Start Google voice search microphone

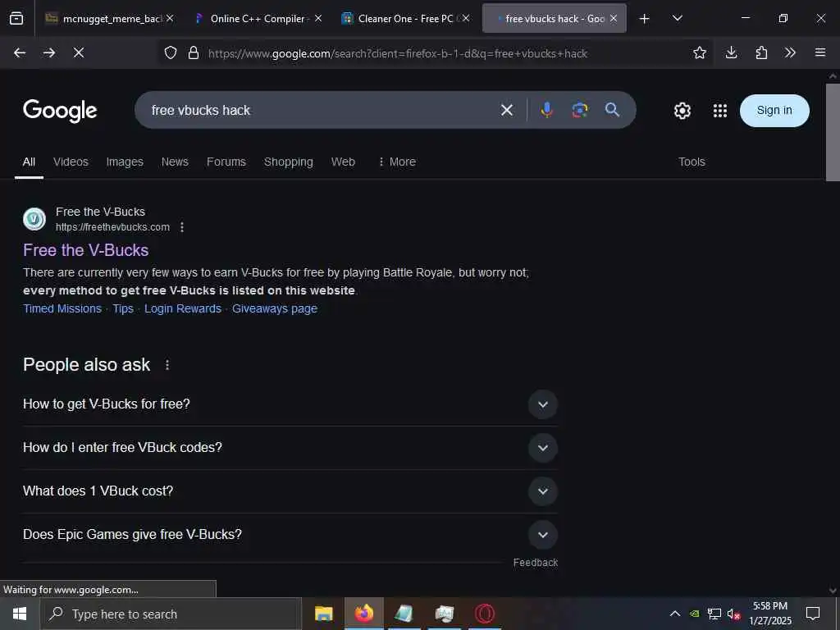tap(546, 110)
